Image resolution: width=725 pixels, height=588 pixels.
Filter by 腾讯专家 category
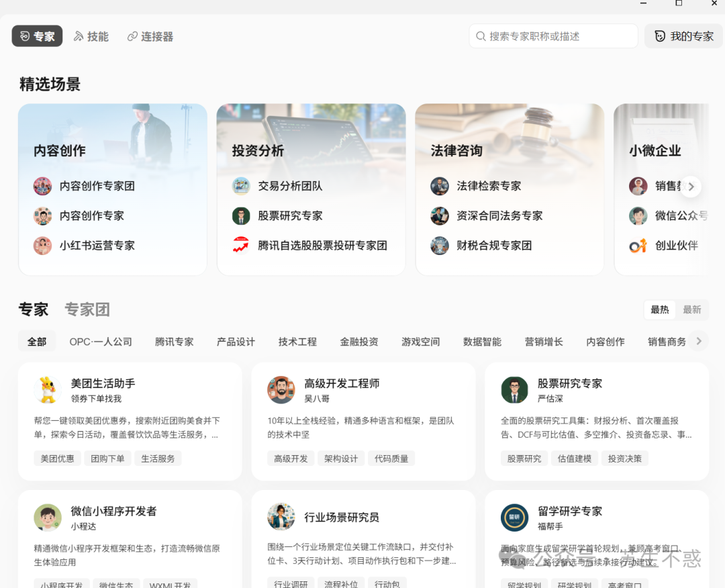(175, 342)
